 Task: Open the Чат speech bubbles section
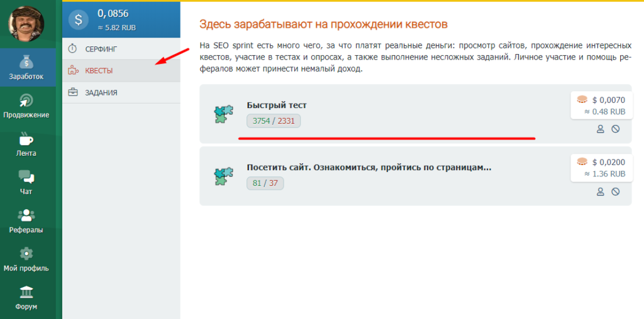pos(26,182)
